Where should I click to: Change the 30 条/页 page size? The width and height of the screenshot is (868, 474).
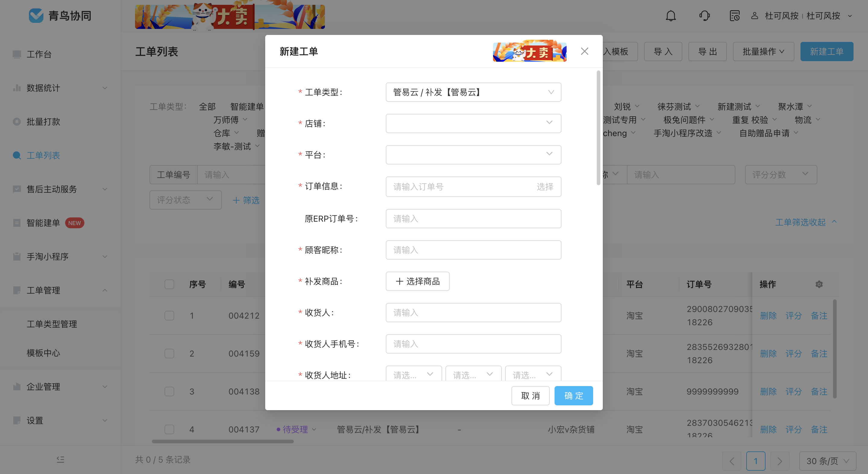(x=827, y=461)
